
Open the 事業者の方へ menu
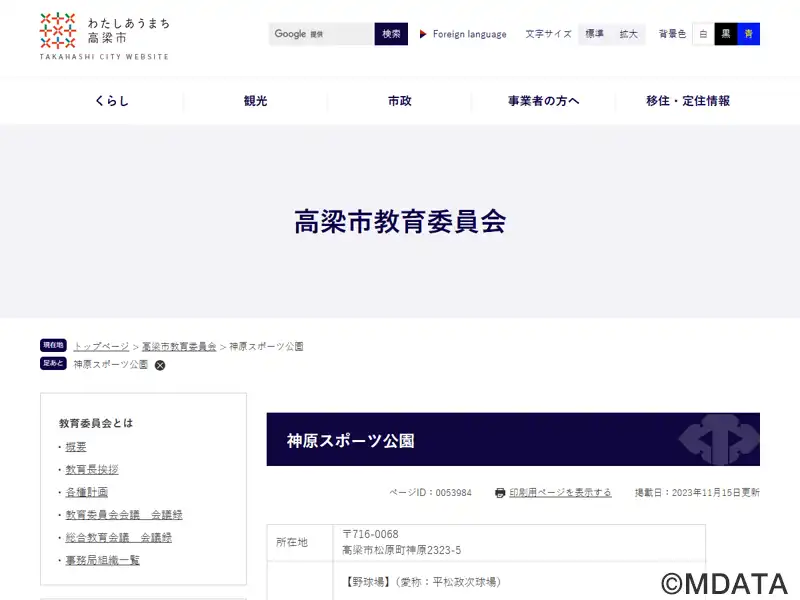(x=544, y=101)
